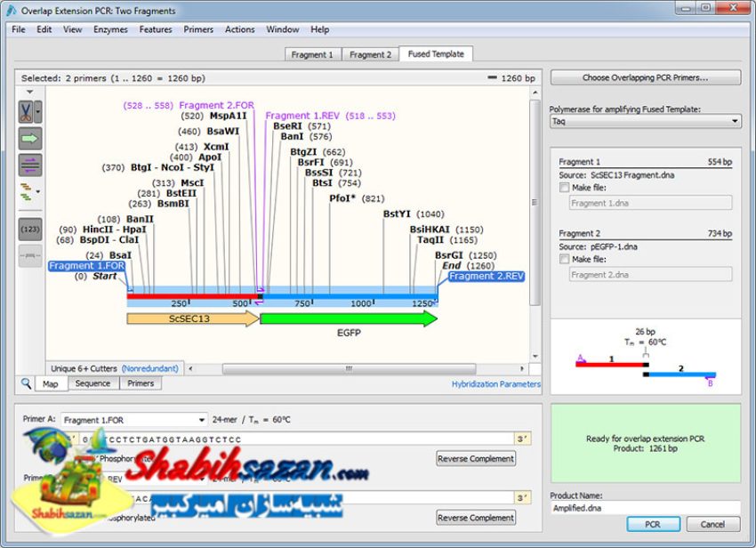
Task: Enable Make file for Fragment 1
Action: 565,188
